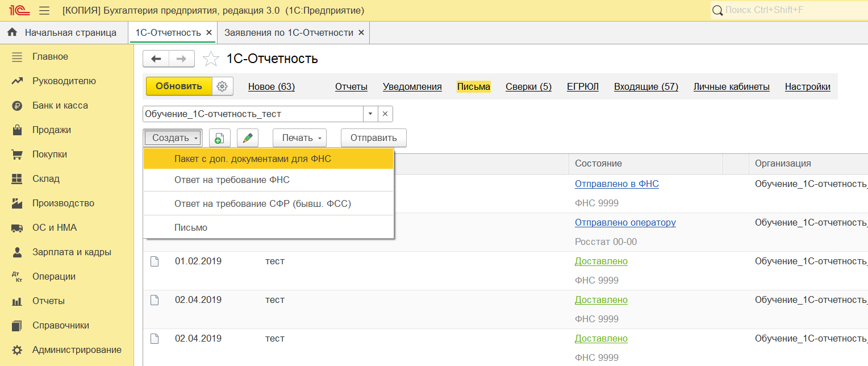This screenshot has width=868, height=366.
Task: Open the hamburger functions menu
Action: coord(44,11)
